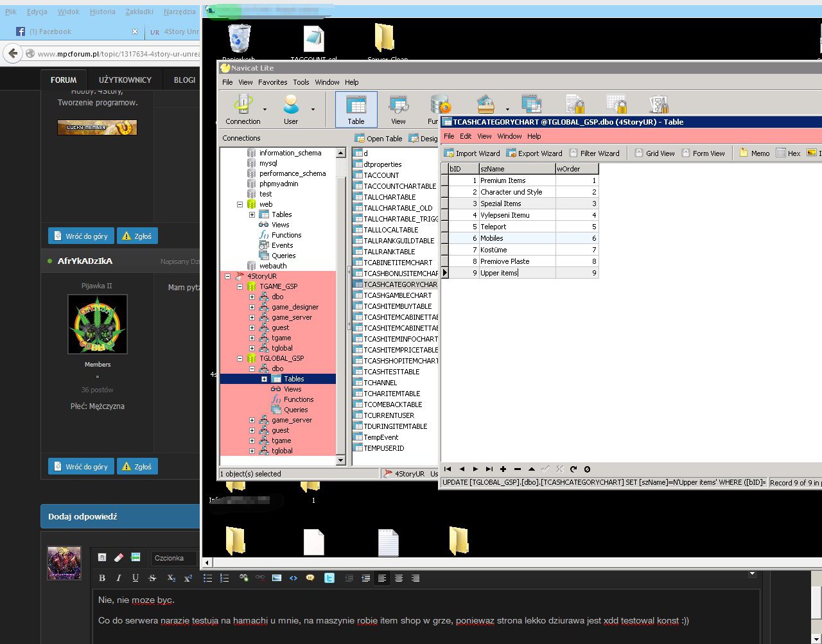Apply Underline in forum editor
This screenshot has height=644, width=822.
point(135,579)
